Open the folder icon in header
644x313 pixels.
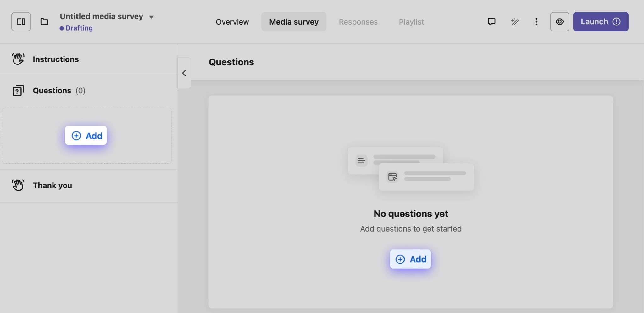pyautogui.click(x=44, y=22)
